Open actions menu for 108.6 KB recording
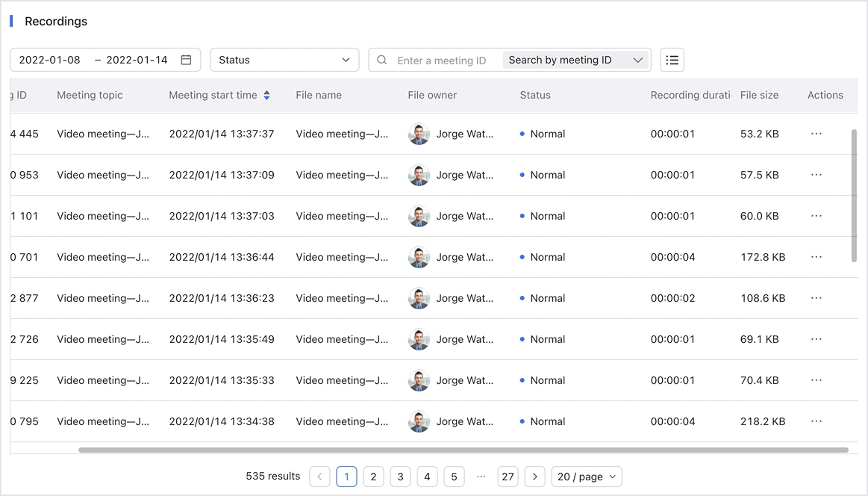This screenshot has height=496, width=868. pos(816,297)
